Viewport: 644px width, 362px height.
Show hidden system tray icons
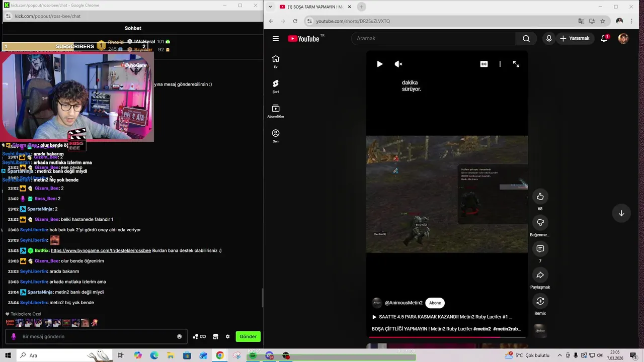(x=559, y=355)
